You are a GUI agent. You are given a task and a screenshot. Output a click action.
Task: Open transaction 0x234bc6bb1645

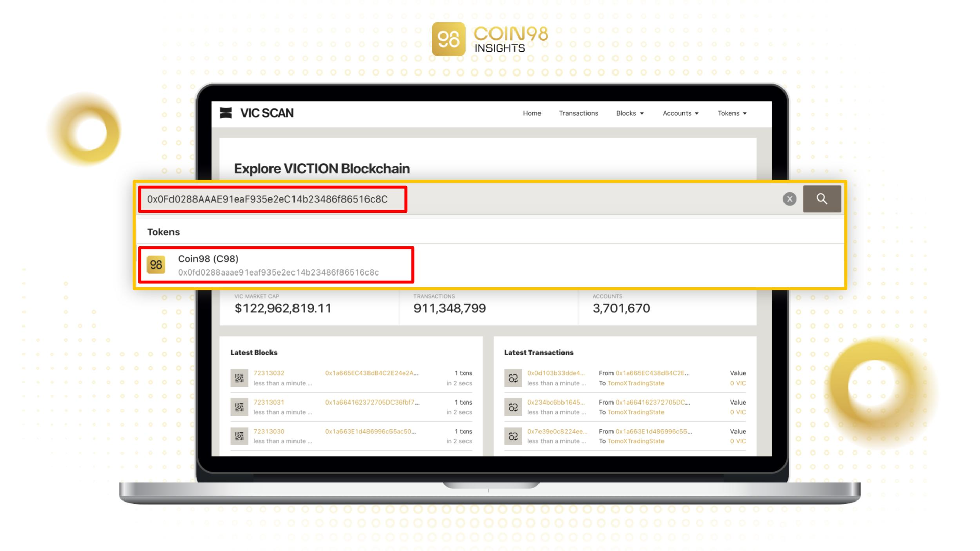556,403
